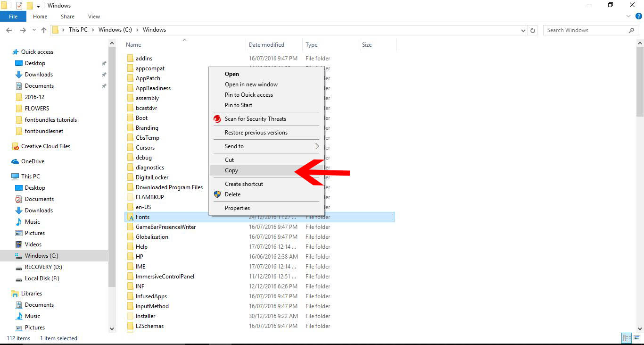Screen dimensions: 644x345
Task: Click the Trend Micro Scan for Security Threats icon
Action: tap(217, 119)
